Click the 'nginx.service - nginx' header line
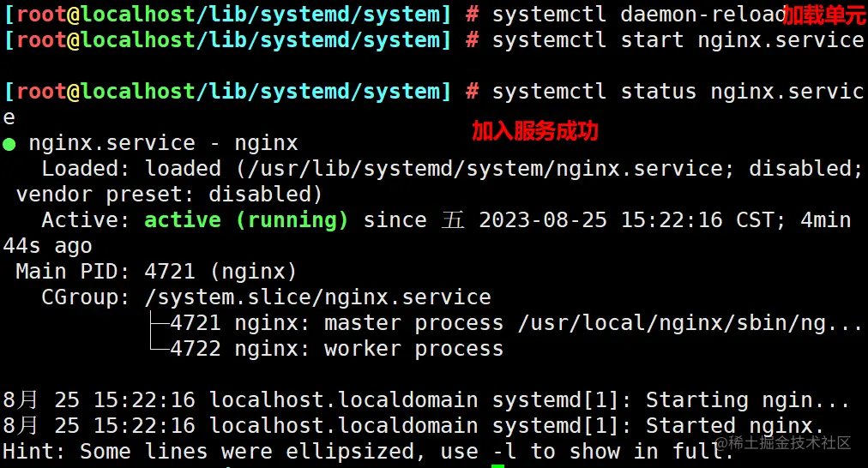The height and width of the screenshot is (468, 868). click(163, 143)
